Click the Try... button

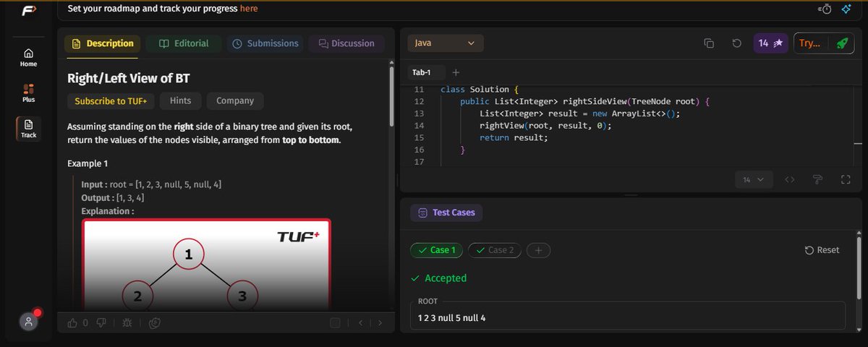click(x=810, y=43)
